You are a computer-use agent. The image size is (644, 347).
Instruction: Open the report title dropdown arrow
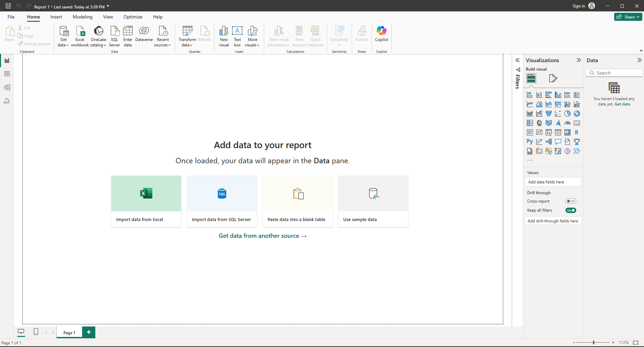[x=108, y=6]
